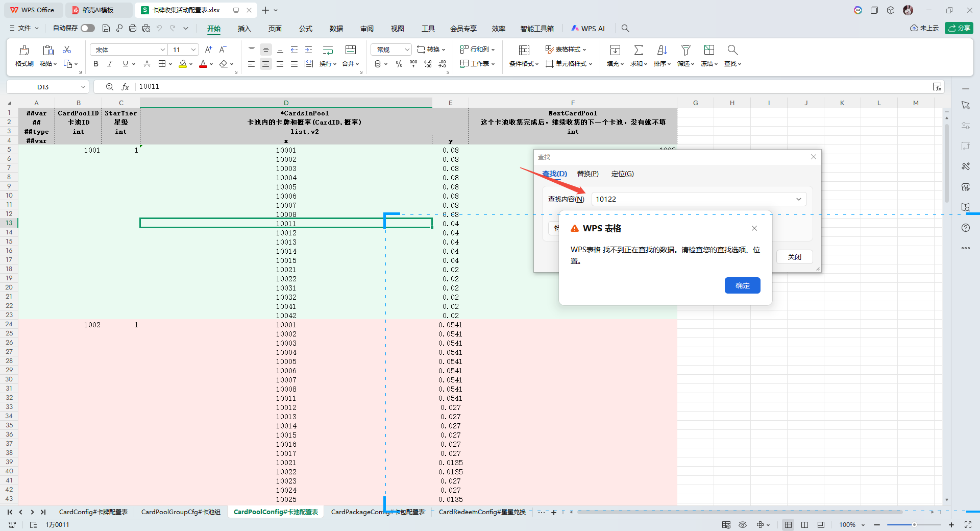Apply bold formatting to cell
This screenshot has width=980, height=531.
[x=95, y=64]
